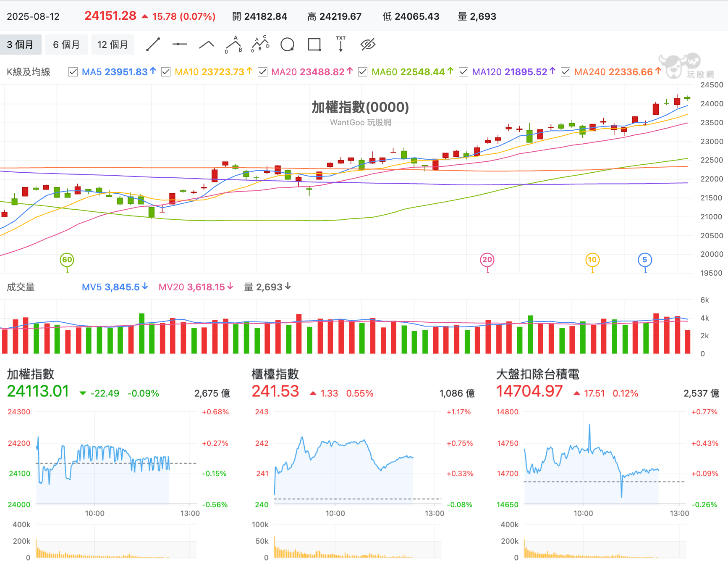Toggle the MA20 moving average checkbox
The height and width of the screenshot is (566, 728).
pyautogui.click(x=263, y=72)
